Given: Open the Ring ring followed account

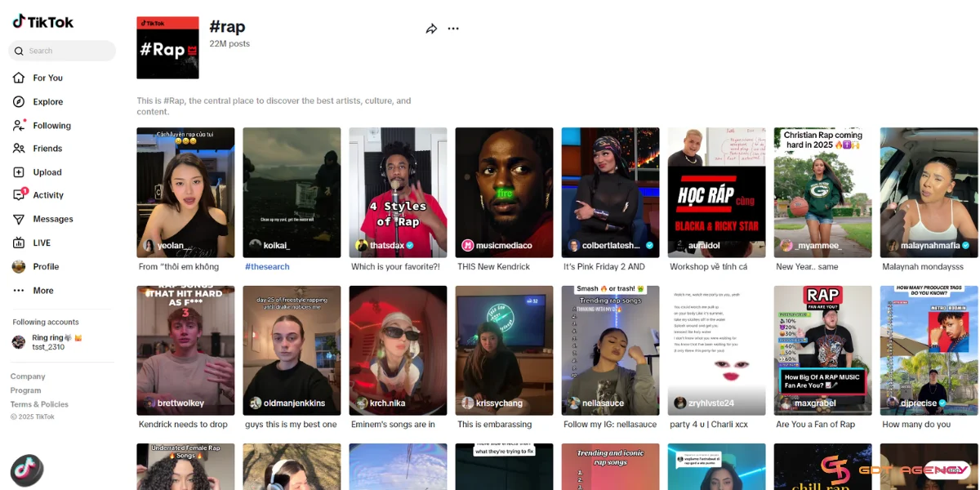Looking at the screenshot, I should click(47, 341).
